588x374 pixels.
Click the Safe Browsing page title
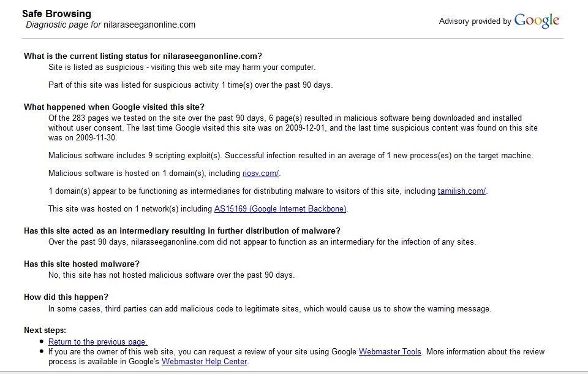coord(56,13)
